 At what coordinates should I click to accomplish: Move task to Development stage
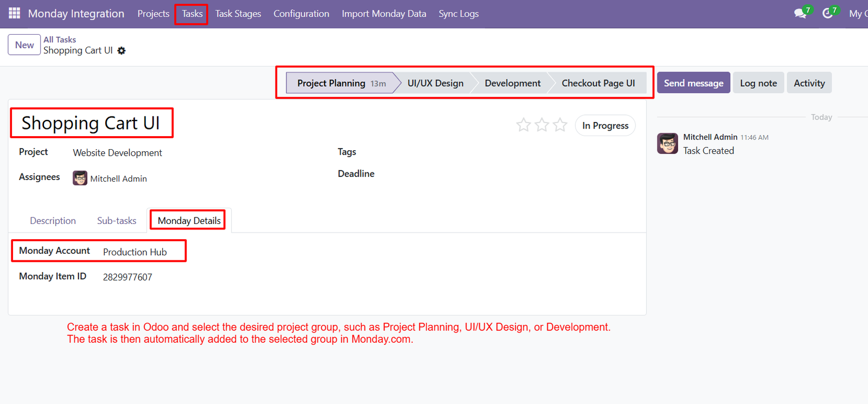click(x=513, y=83)
